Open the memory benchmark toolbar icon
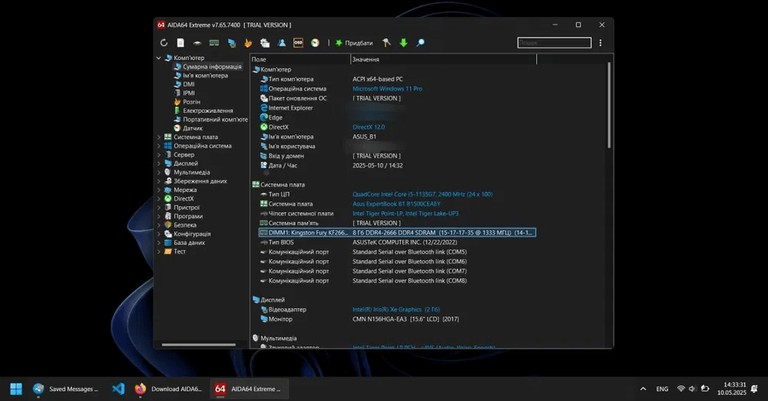768x401 pixels. [x=214, y=43]
